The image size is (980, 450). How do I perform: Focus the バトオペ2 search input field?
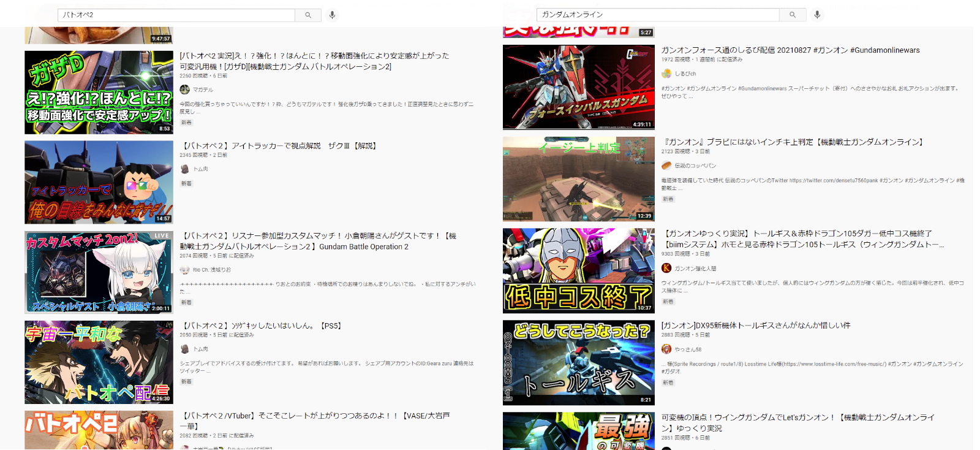[176, 15]
